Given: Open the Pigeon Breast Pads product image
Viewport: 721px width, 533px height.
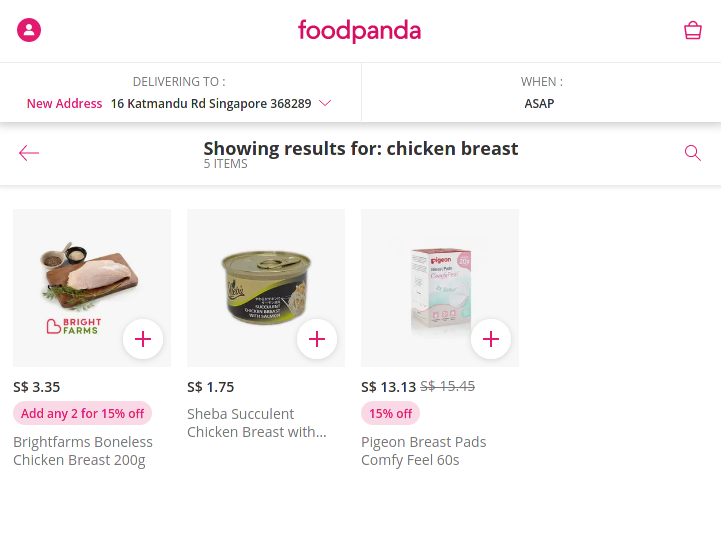Looking at the screenshot, I should [x=440, y=288].
